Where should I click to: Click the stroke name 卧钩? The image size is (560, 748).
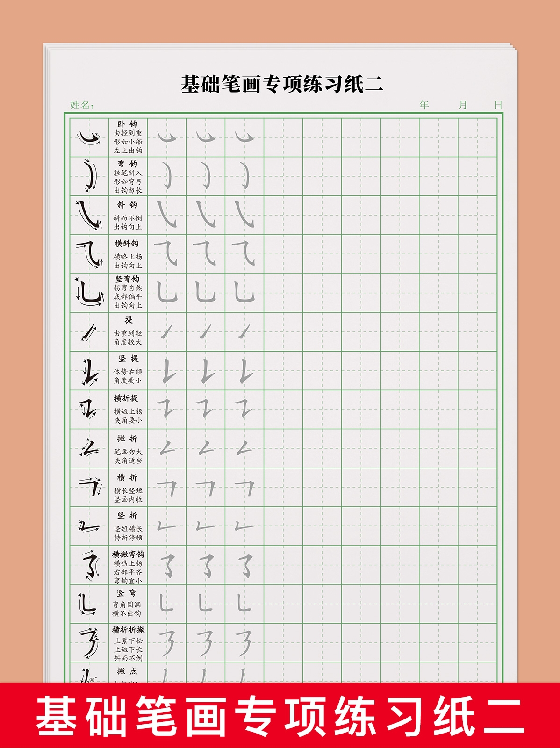tap(127, 124)
